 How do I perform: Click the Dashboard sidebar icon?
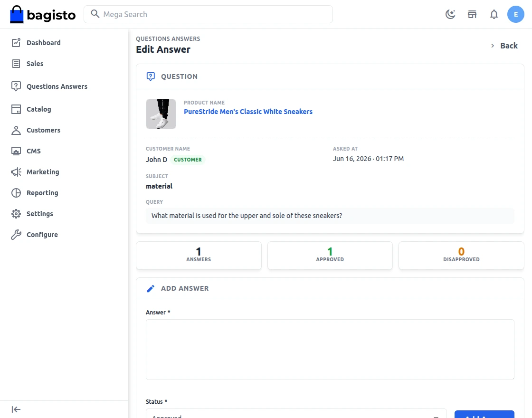[16, 43]
